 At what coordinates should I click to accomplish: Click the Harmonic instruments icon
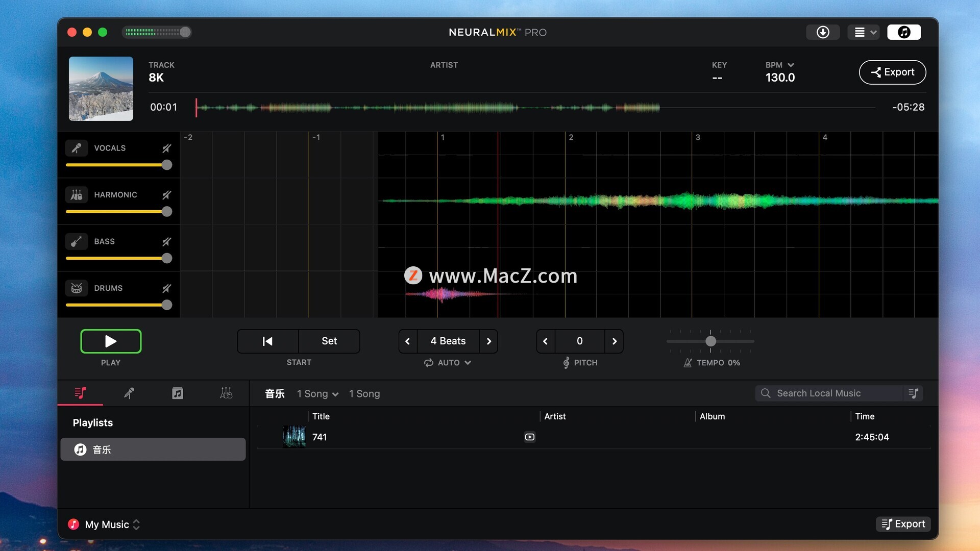coord(77,195)
